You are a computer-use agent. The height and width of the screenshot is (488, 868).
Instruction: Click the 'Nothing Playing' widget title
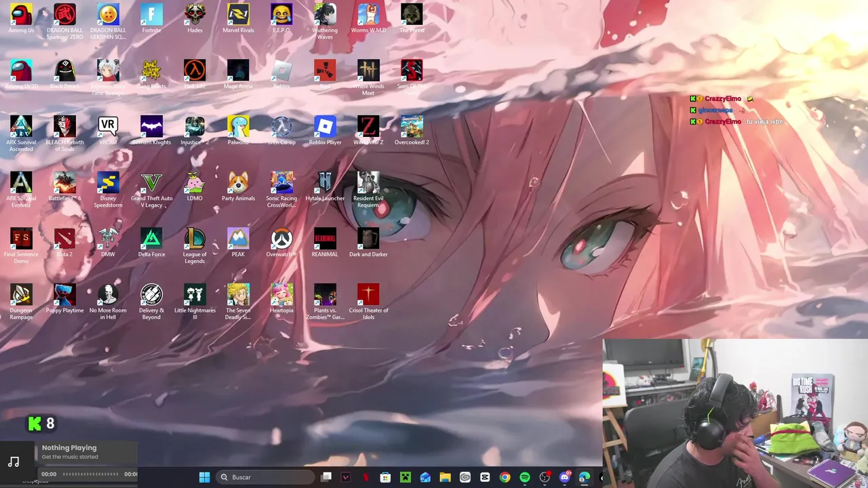coord(69,447)
